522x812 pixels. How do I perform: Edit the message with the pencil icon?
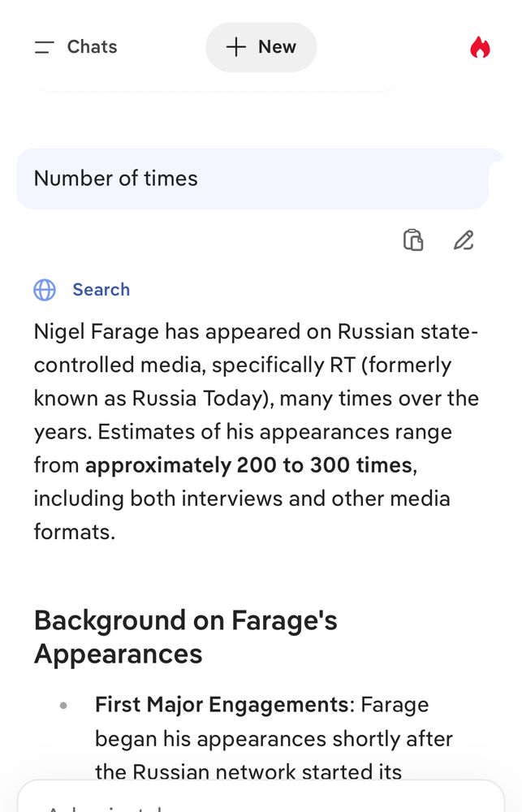464,240
